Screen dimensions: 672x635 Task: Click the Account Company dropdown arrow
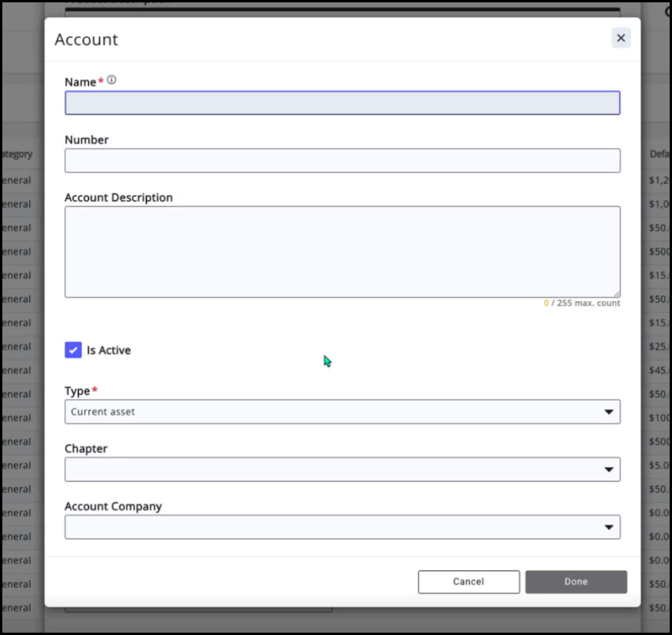point(608,527)
